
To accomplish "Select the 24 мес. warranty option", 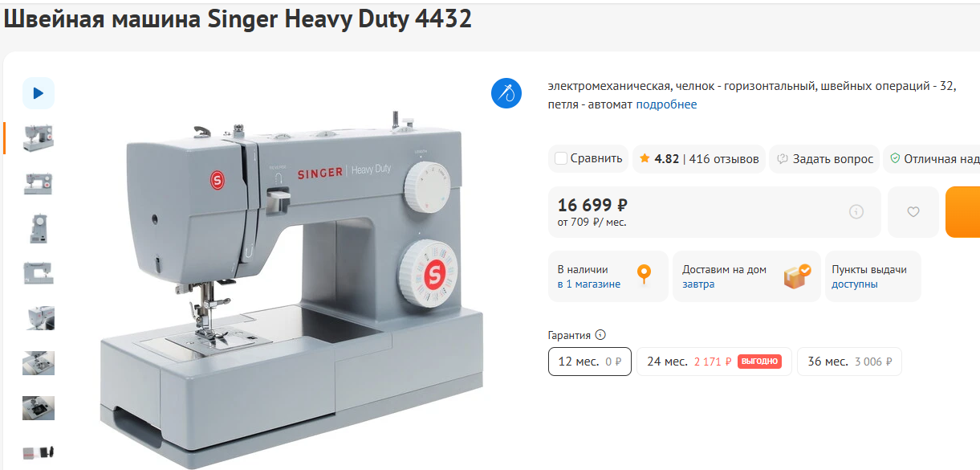I will (714, 362).
